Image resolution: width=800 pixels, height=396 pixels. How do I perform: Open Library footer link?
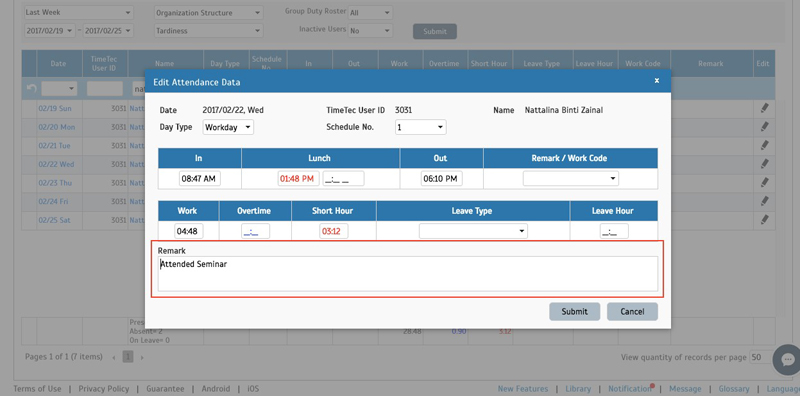coord(578,389)
